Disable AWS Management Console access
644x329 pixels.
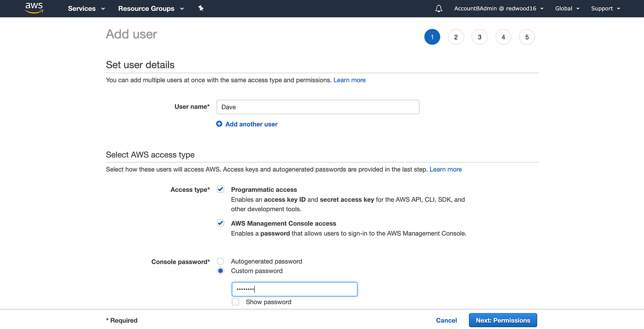point(220,223)
